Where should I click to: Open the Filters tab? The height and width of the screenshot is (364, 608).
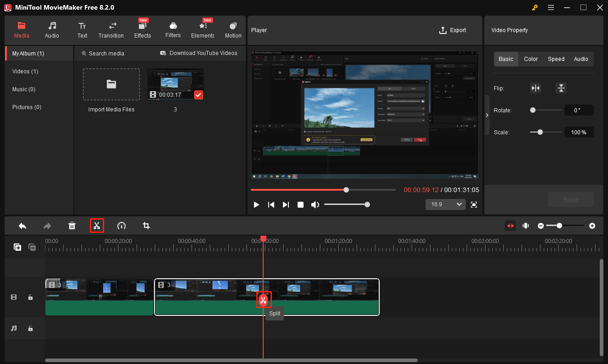click(173, 30)
